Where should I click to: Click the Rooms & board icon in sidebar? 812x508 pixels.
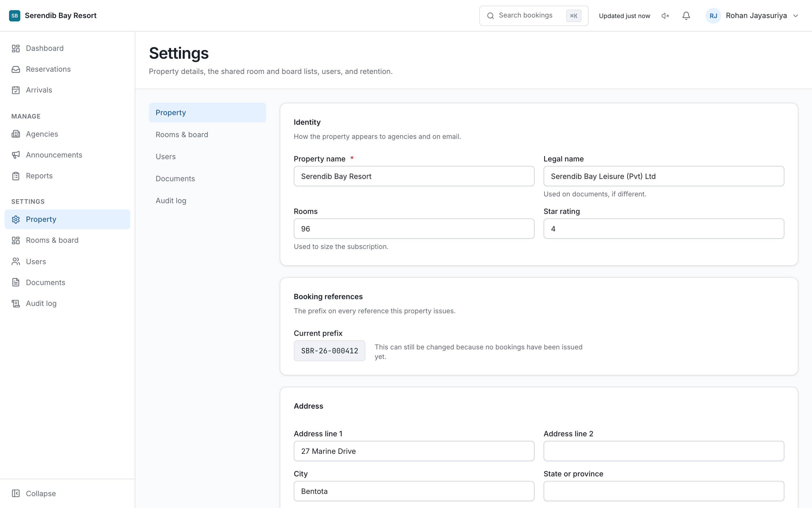16,240
